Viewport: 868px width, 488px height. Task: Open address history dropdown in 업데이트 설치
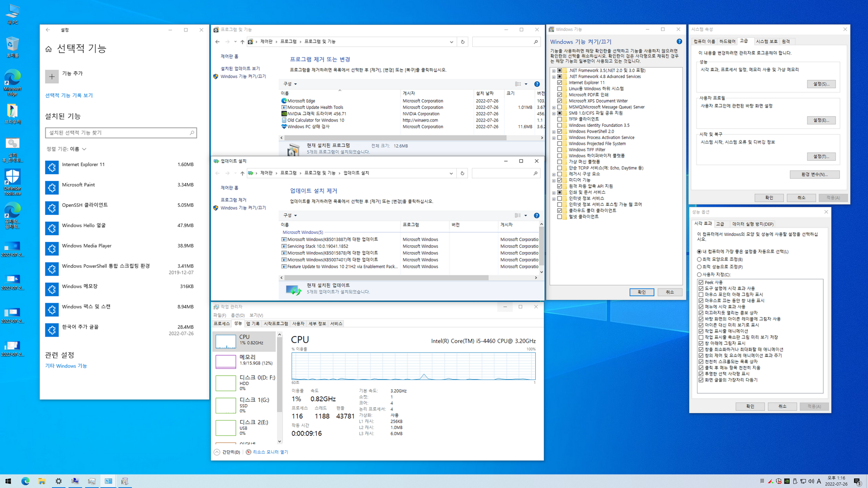click(x=451, y=173)
